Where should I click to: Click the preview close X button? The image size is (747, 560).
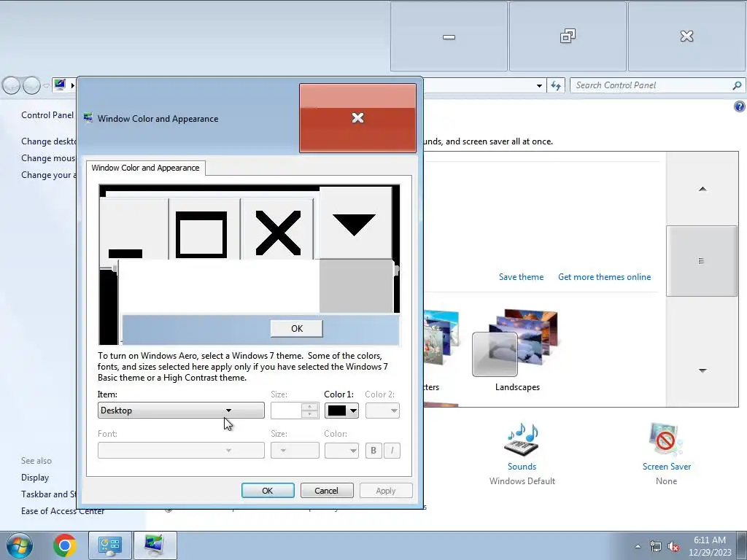tap(278, 230)
